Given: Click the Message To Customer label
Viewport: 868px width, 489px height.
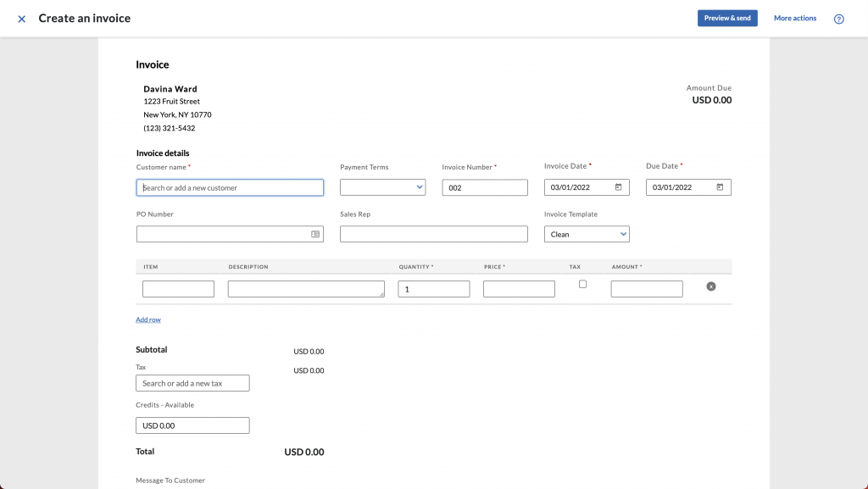Looking at the screenshot, I should point(170,481).
